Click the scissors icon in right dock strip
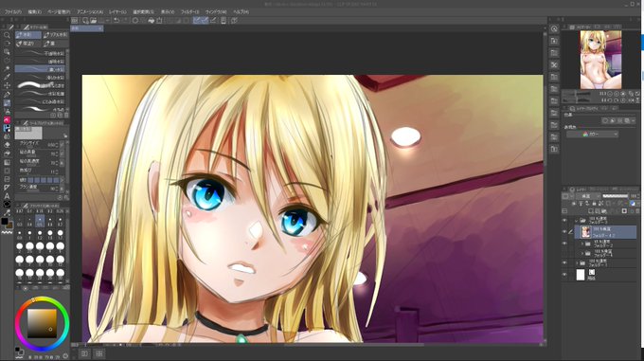644x361 pixels. click(x=554, y=64)
